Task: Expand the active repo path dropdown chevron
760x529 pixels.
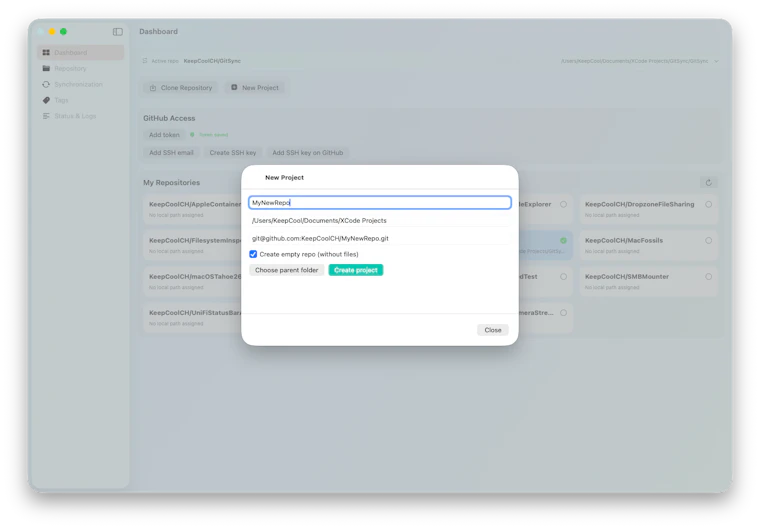Action: [716, 61]
